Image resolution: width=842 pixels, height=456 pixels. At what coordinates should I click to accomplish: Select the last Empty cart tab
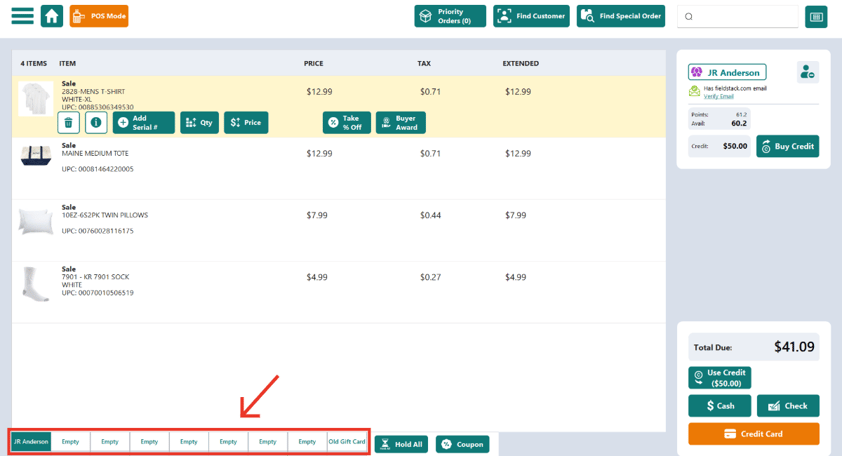coord(307,441)
